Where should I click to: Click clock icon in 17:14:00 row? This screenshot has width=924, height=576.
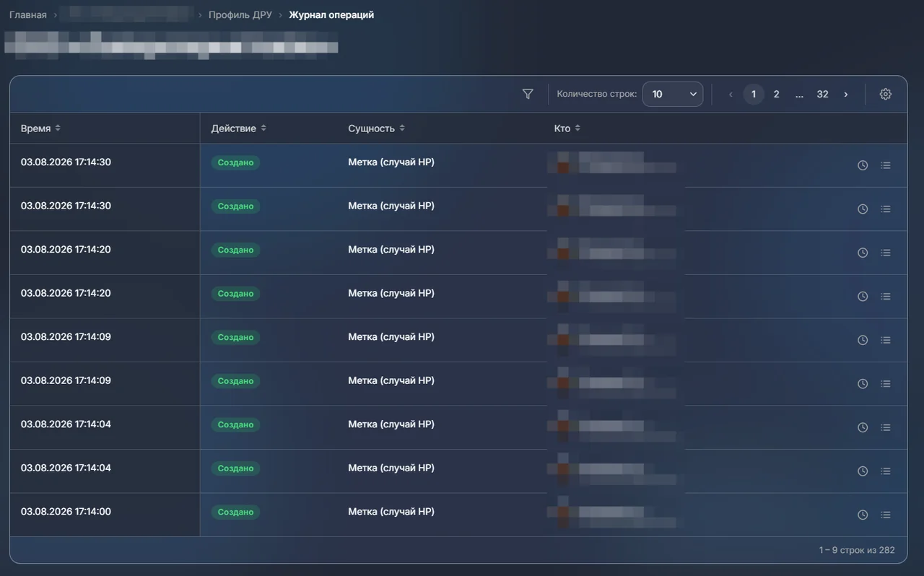863,515
